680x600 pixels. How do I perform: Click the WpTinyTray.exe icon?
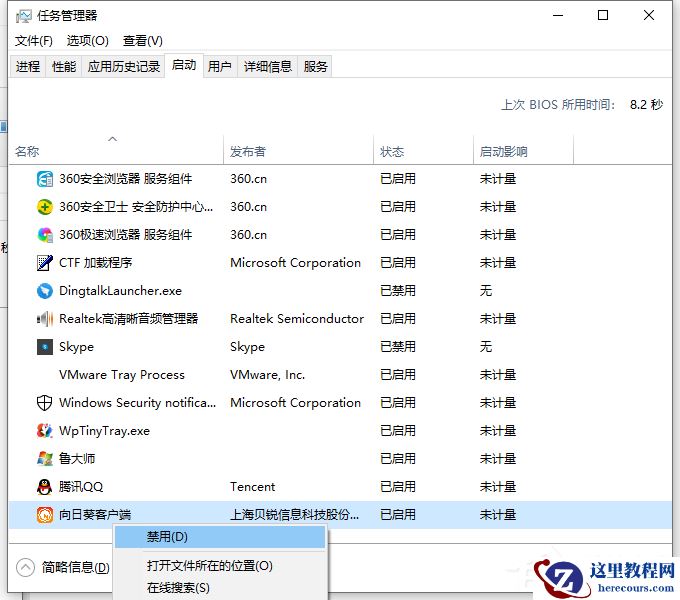[45, 430]
